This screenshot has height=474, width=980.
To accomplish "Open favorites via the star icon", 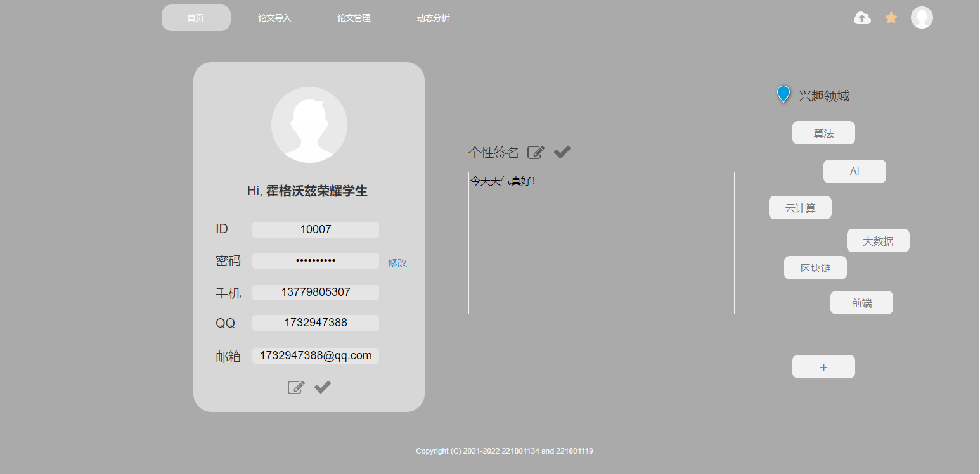I will [891, 18].
